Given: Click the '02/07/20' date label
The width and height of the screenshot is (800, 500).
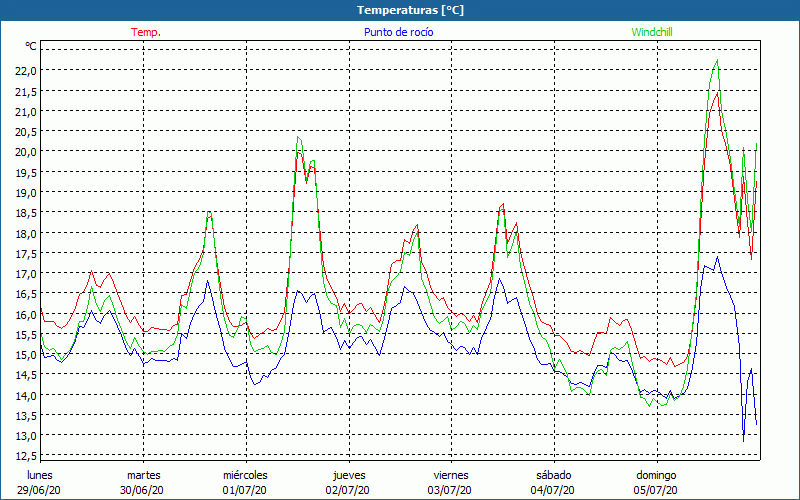Looking at the screenshot, I should tap(347, 490).
